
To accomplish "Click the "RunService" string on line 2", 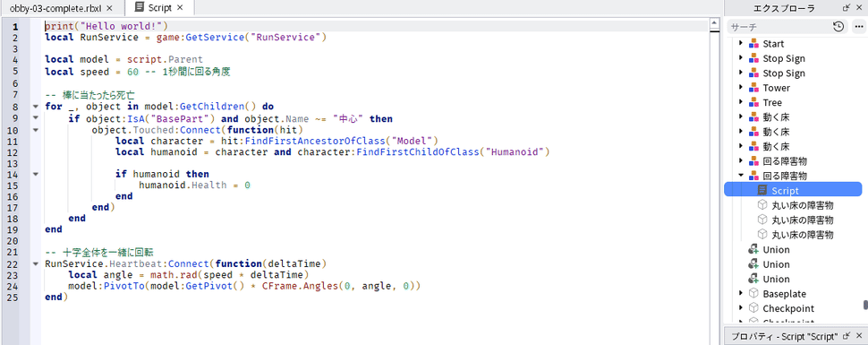I will [x=285, y=37].
